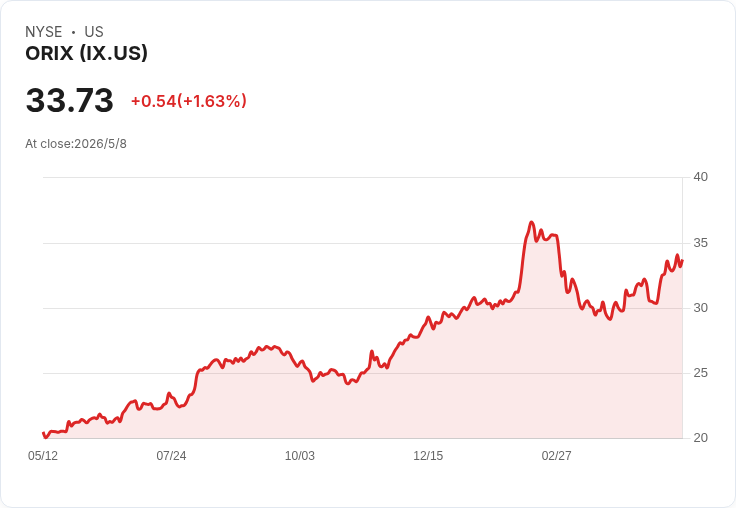Screen dimensions: 736x508
Task: Click the 02/27 date axis label
Action: click(x=557, y=455)
